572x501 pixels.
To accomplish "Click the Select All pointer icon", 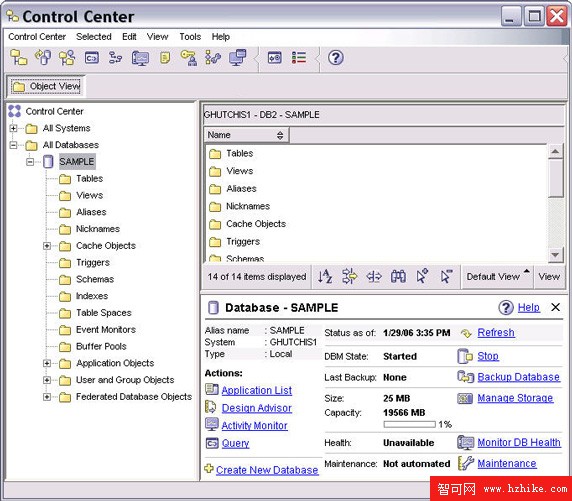I will click(x=422, y=277).
